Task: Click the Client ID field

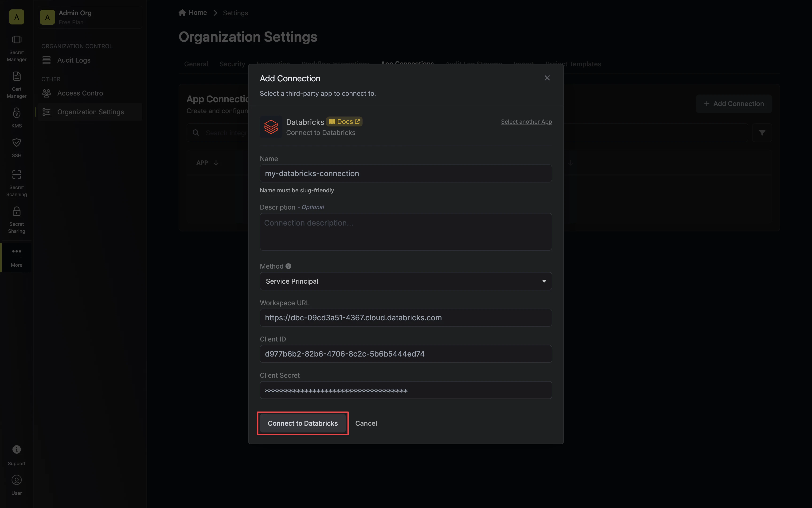Action: pos(406,354)
